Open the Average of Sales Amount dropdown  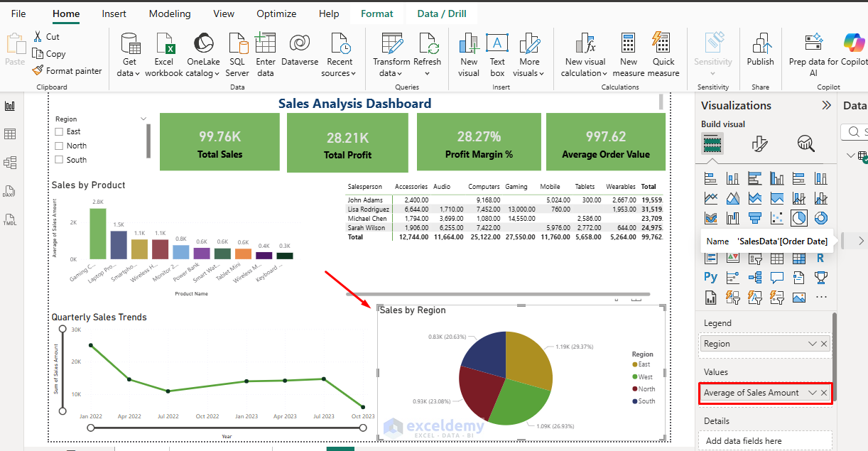click(x=813, y=393)
